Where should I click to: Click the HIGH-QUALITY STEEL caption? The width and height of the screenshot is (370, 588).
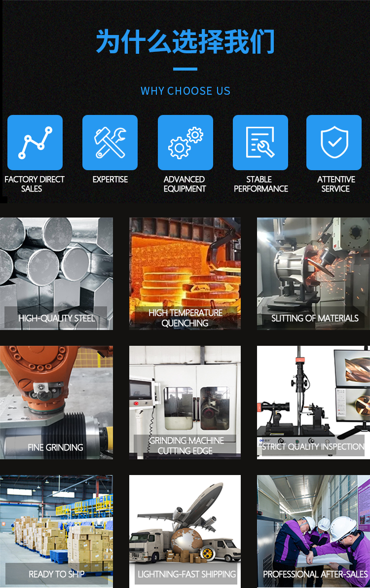(57, 318)
